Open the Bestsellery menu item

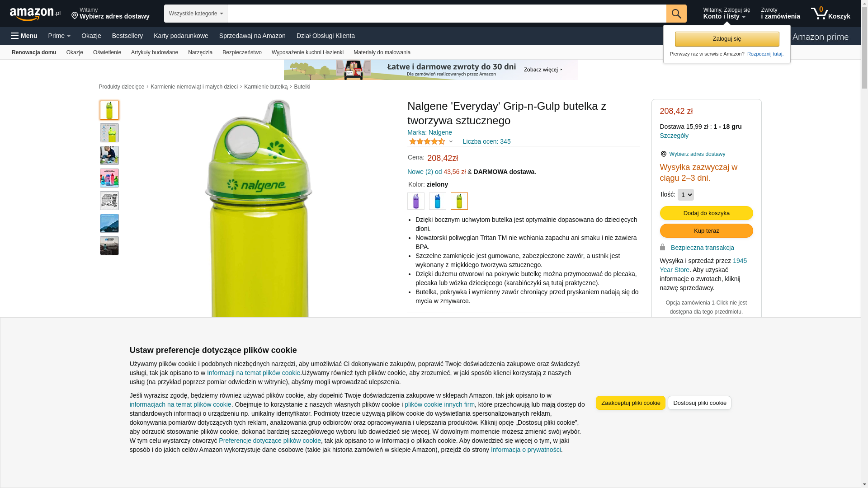[127, 36]
